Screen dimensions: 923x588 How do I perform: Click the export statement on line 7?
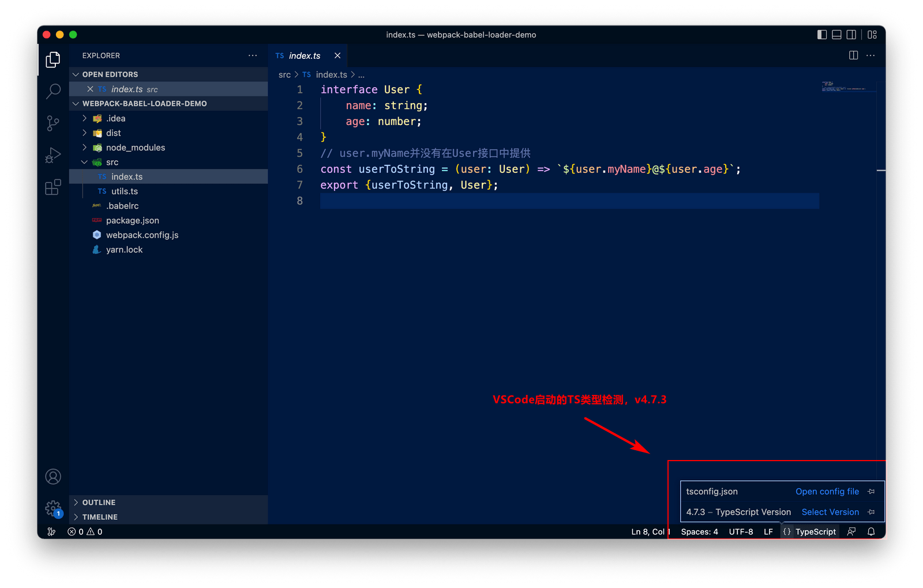click(409, 185)
